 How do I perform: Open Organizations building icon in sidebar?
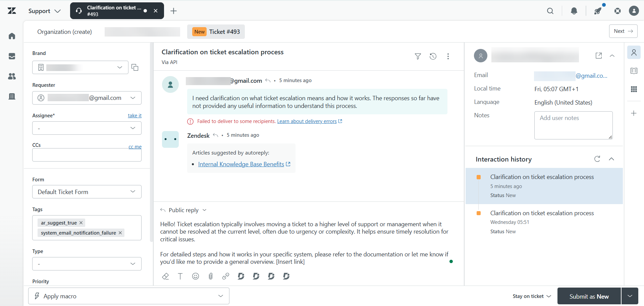(x=12, y=97)
